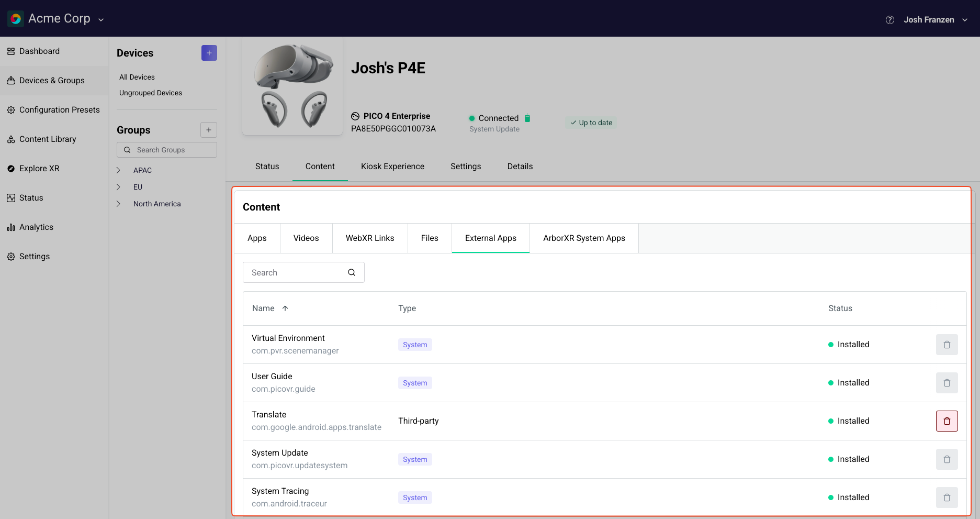The width and height of the screenshot is (980, 519).
Task: Click the Up to date badge
Action: pos(591,123)
